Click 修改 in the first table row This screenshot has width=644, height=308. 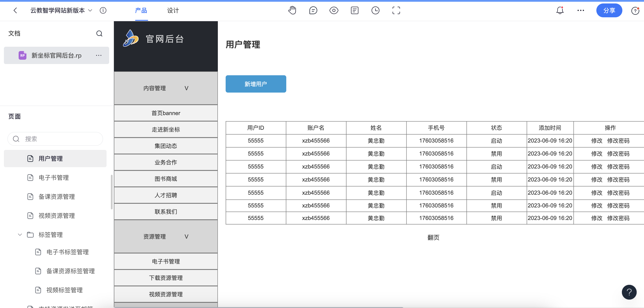(x=597, y=141)
